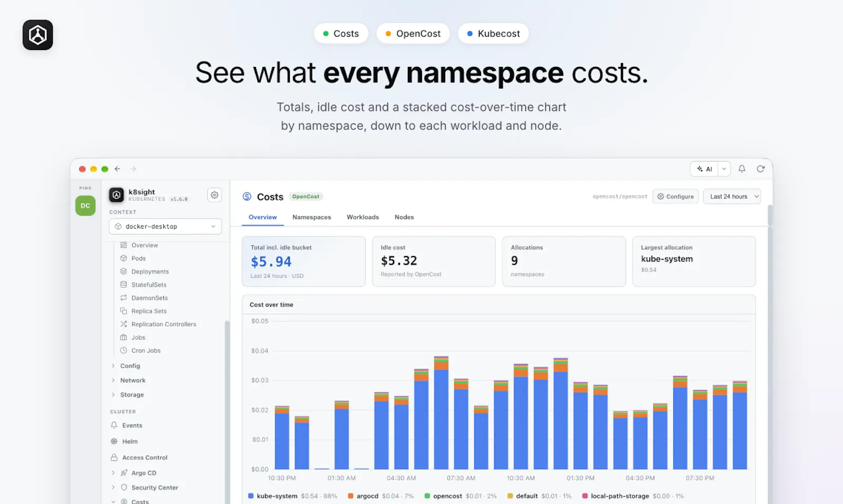The height and width of the screenshot is (504, 843).
Task: Expand the Network tree section
Action: coord(133,380)
